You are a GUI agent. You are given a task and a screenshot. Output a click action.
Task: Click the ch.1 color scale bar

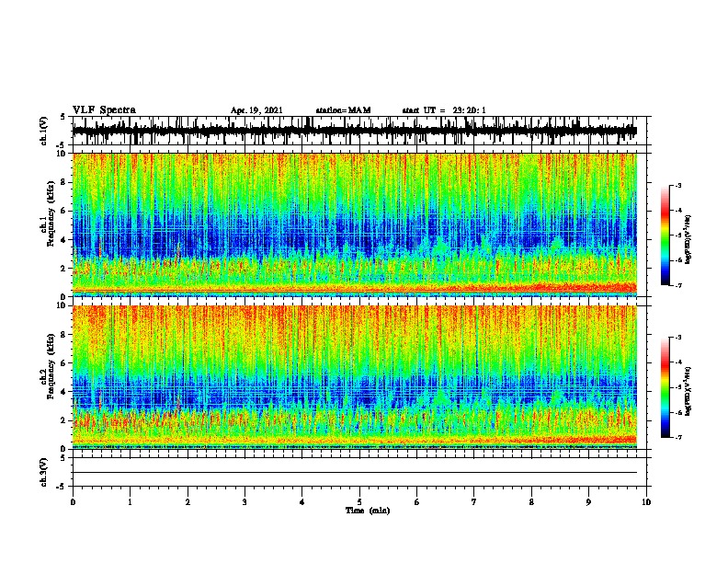(x=665, y=236)
